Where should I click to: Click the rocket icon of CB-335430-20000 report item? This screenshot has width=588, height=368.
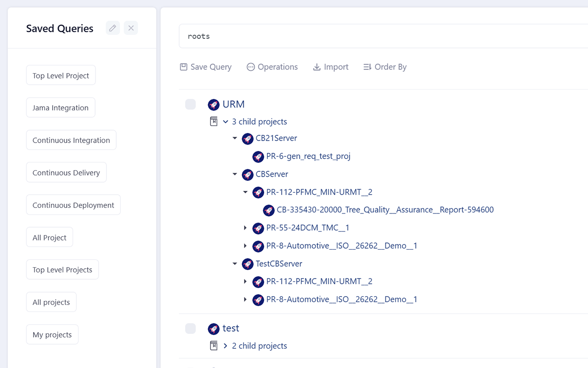pyautogui.click(x=269, y=210)
